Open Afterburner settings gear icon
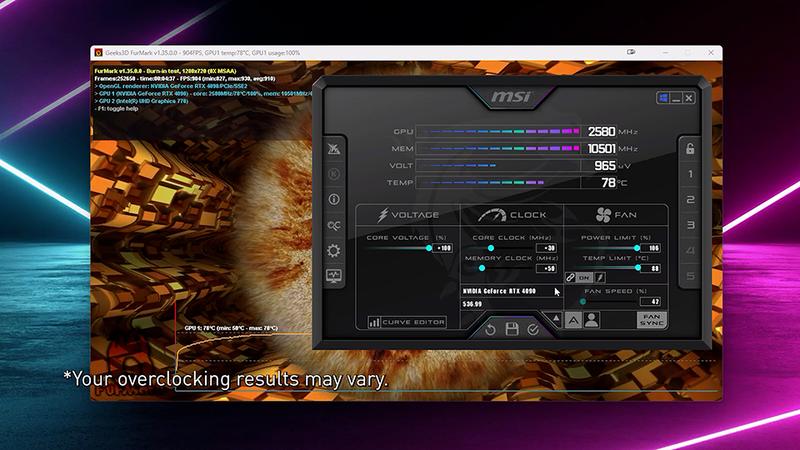The height and width of the screenshot is (450, 800). 333,250
